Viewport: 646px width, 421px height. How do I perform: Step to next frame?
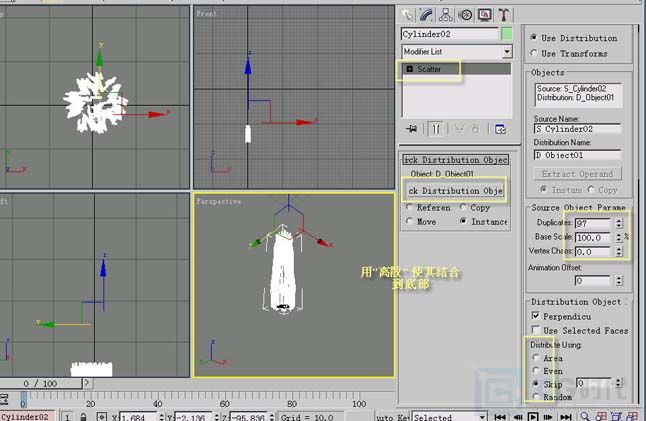pyautogui.click(x=548, y=417)
